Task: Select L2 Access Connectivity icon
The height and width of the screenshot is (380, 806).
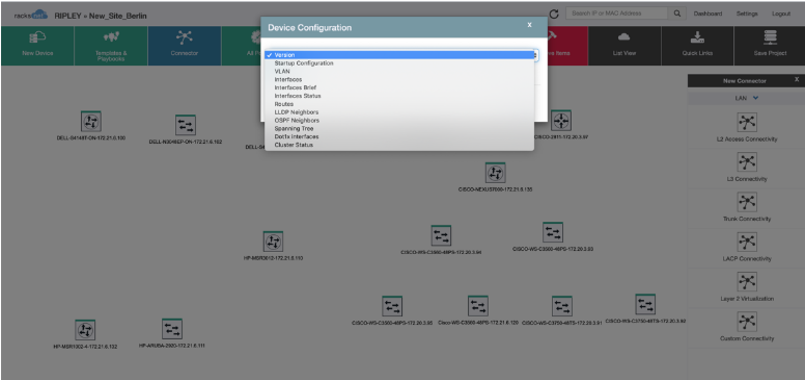Action: click(x=746, y=122)
